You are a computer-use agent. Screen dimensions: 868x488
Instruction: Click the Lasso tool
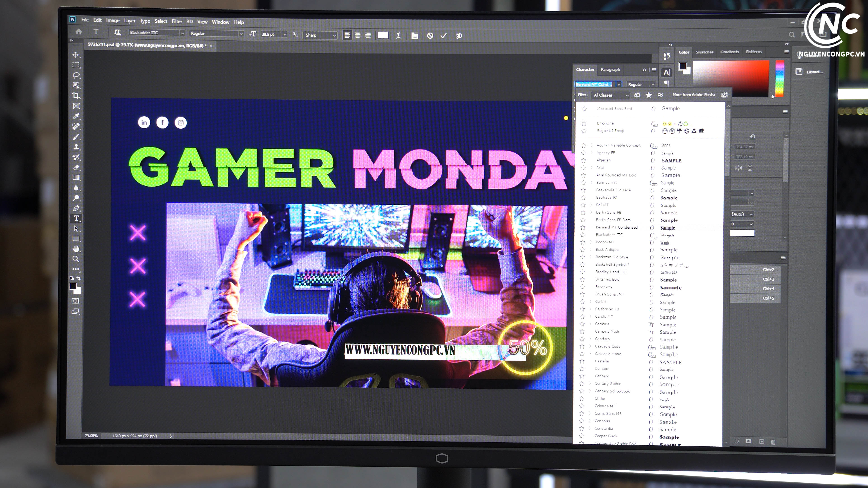(x=76, y=75)
